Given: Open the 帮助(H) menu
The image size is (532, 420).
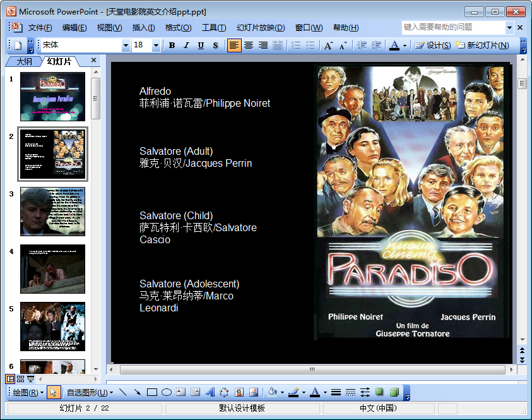Looking at the screenshot, I should pos(346,28).
